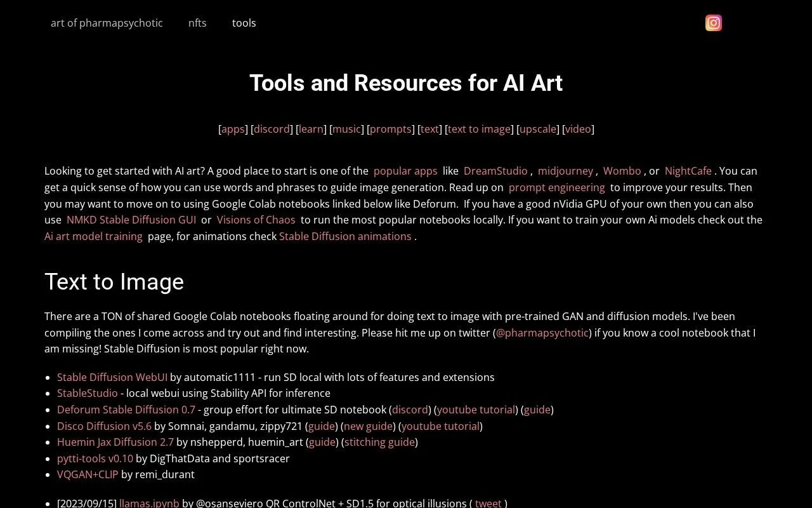Visit the midjourney link
Image resolution: width=812 pixels, height=508 pixels.
click(565, 171)
